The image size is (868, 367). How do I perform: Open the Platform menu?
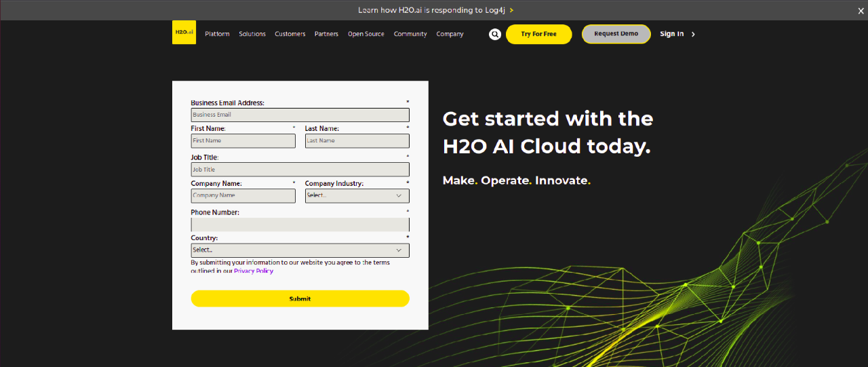click(217, 34)
